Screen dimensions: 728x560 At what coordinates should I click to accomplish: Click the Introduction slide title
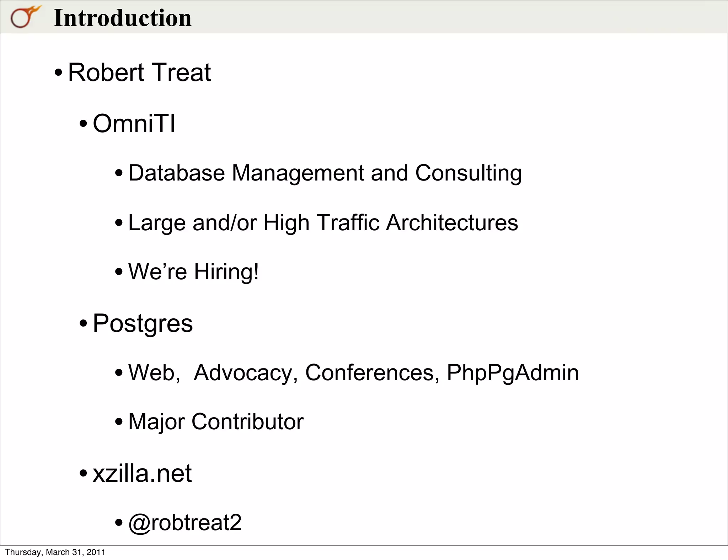(x=123, y=18)
